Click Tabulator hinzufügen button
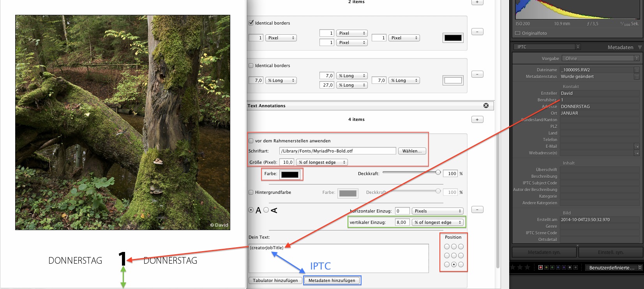 click(275, 280)
